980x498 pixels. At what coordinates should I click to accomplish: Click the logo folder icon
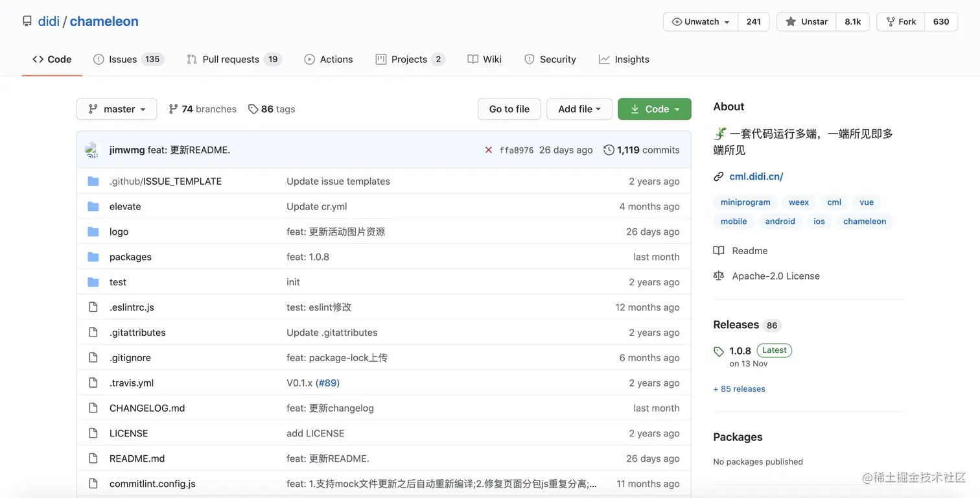93,231
